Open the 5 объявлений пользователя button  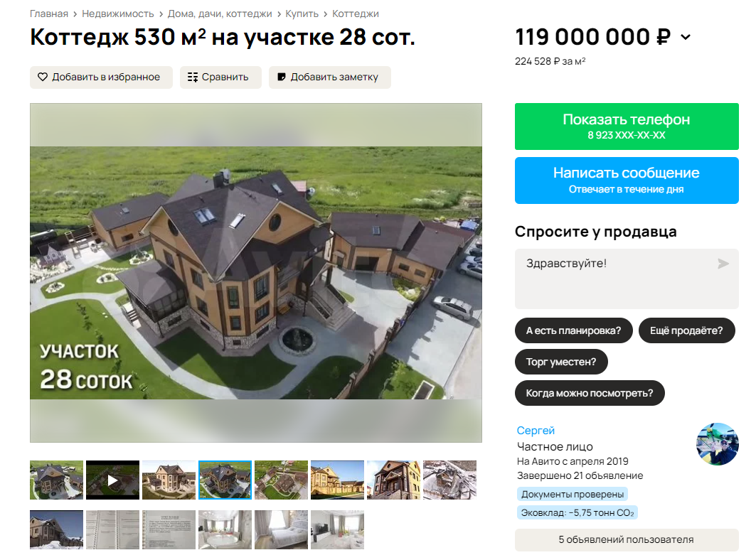click(x=627, y=539)
